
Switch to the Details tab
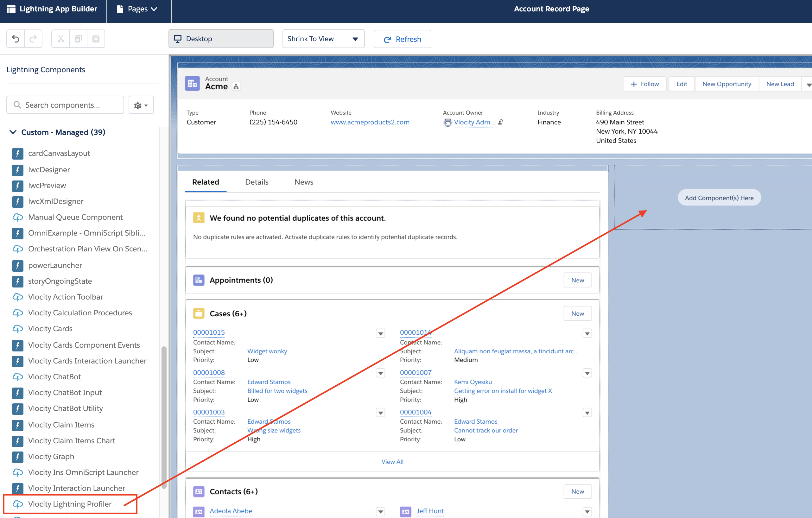point(257,182)
